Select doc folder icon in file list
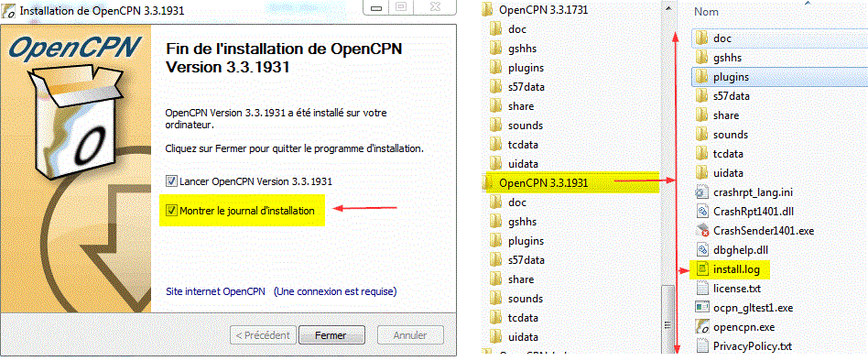This screenshot has width=868, height=361. point(702,38)
